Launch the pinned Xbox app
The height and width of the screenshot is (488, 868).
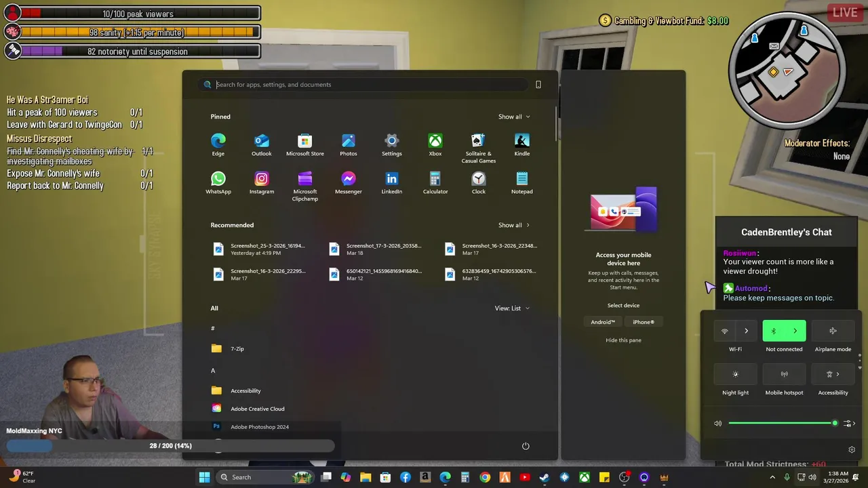(x=435, y=145)
